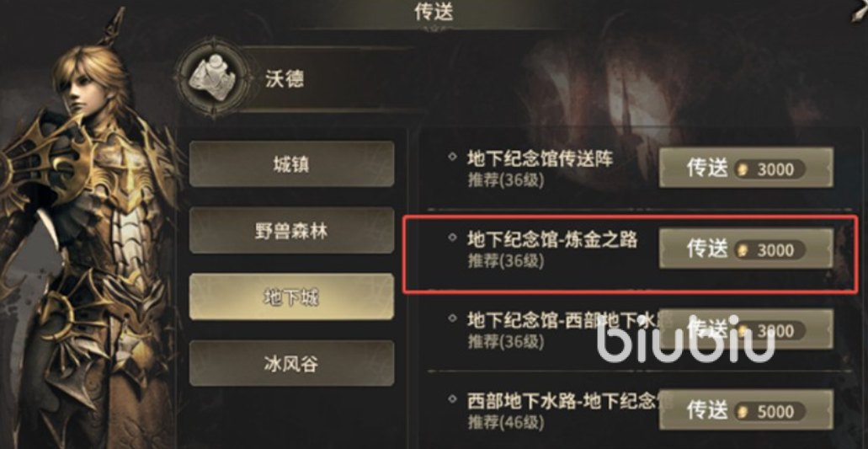
Task: Click the 地下纪念馆-炼金之路 destination name
Action: pos(552,239)
